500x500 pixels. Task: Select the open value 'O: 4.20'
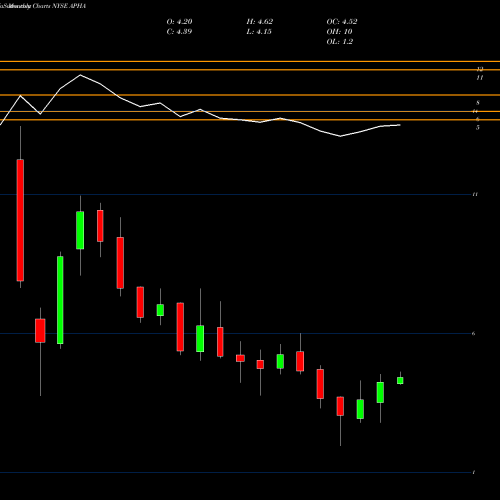tap(179, 22)
